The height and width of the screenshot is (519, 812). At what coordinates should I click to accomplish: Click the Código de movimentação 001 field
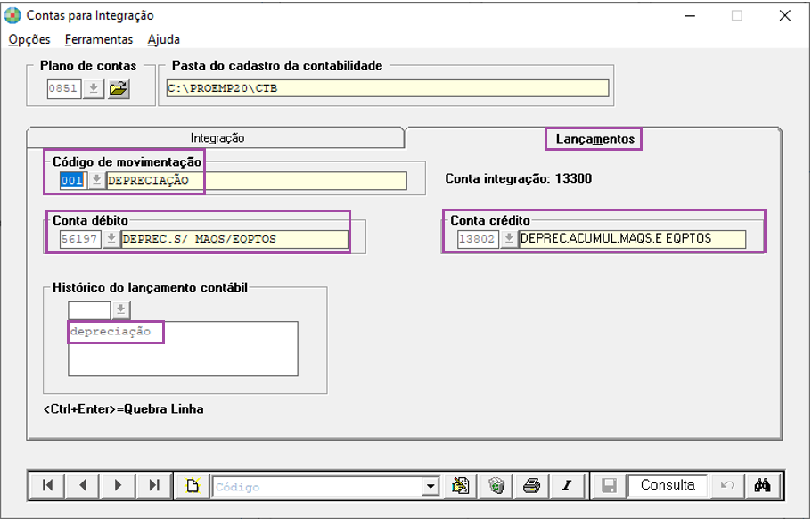click(x=72, y=180)
